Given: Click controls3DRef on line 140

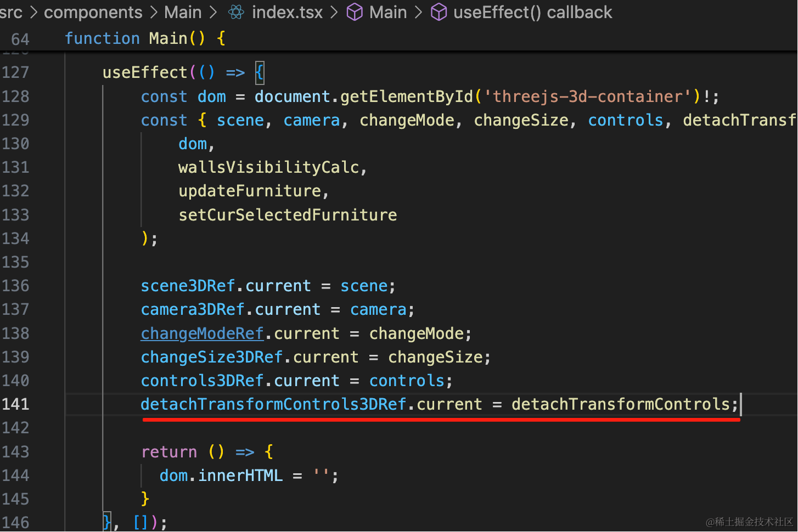Looking at the screenshot, I should click(x=203, y=381).
